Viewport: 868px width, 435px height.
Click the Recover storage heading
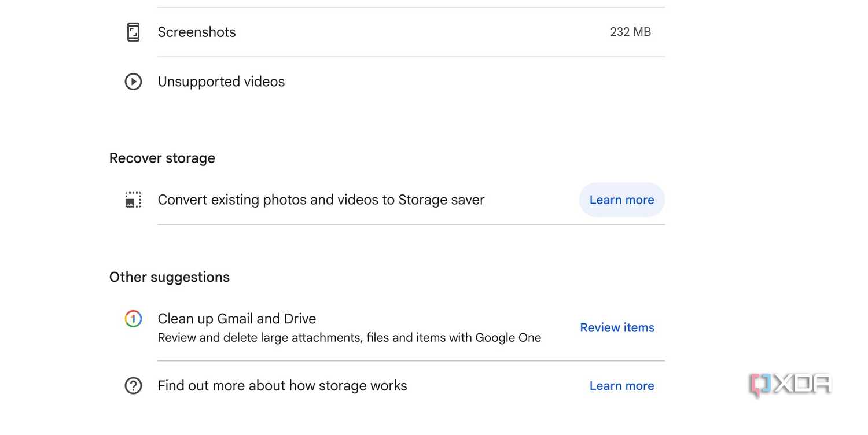pos(162,158)
